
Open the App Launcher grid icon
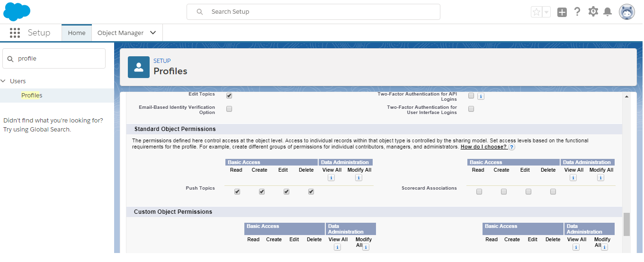tap(15, 33)
